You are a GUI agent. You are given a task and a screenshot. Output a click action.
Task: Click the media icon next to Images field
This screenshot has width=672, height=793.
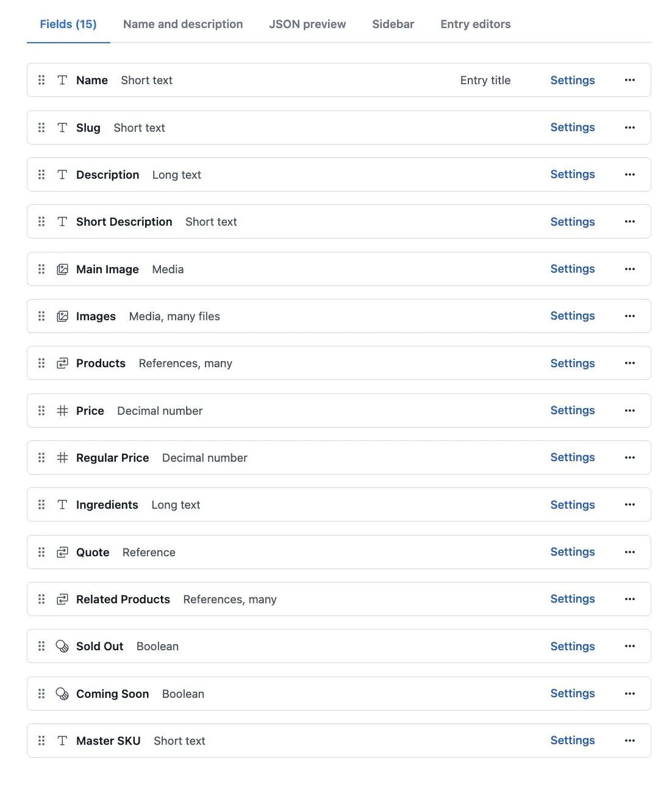[x=62, y=316]
